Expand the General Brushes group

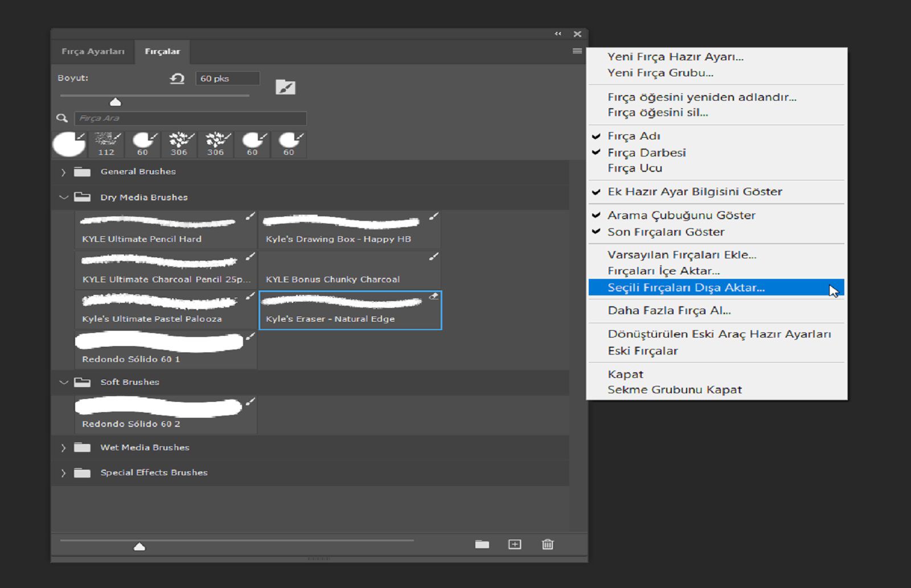[x=63, y=172]
